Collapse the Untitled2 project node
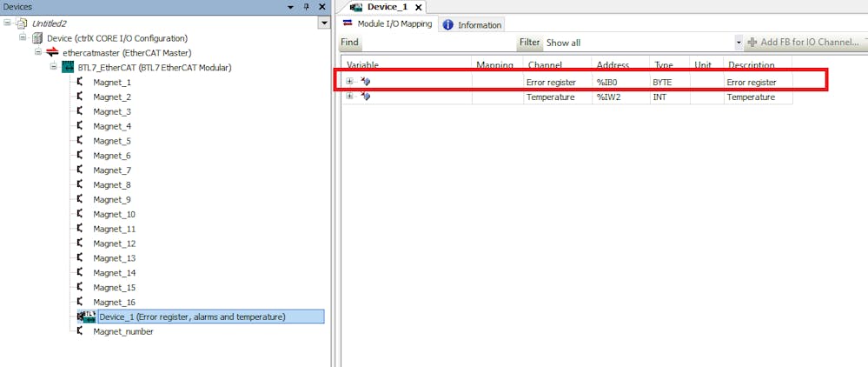 7,23
